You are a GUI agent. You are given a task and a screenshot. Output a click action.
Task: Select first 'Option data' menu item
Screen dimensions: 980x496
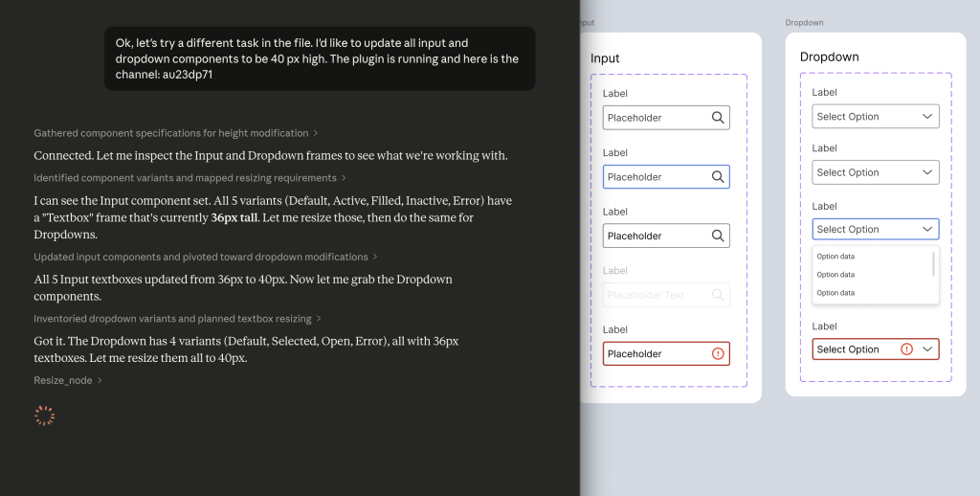(835, 257)
